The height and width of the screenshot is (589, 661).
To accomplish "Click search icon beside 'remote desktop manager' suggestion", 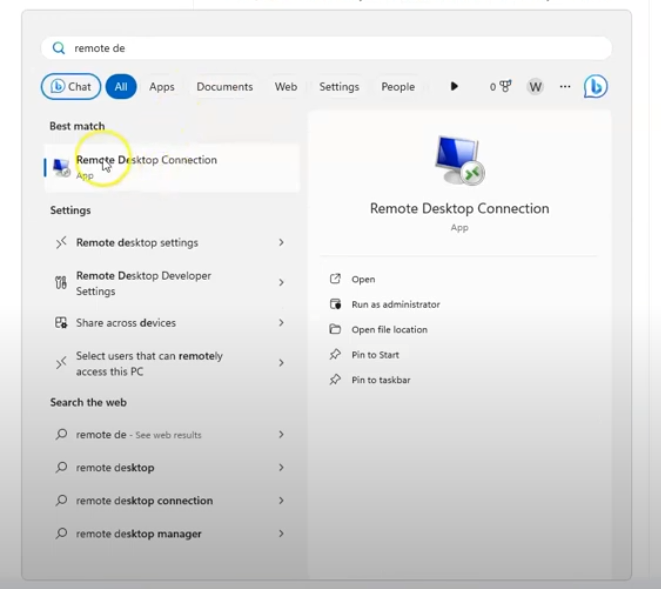I will pos(62,533).
